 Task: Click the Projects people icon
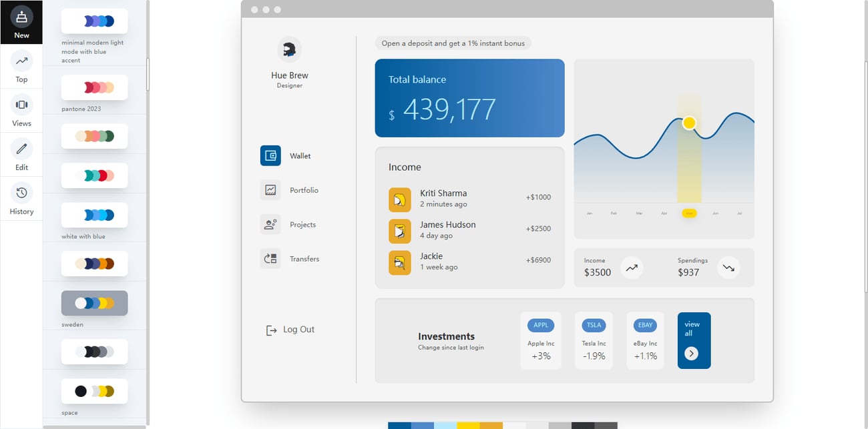[270, 224]
